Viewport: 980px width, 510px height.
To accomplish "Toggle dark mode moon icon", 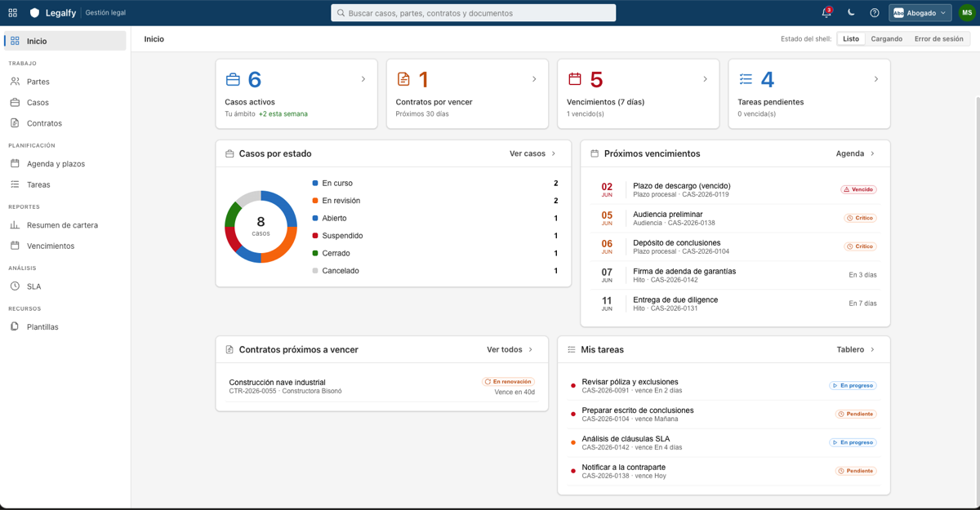I will coord(851,13).
